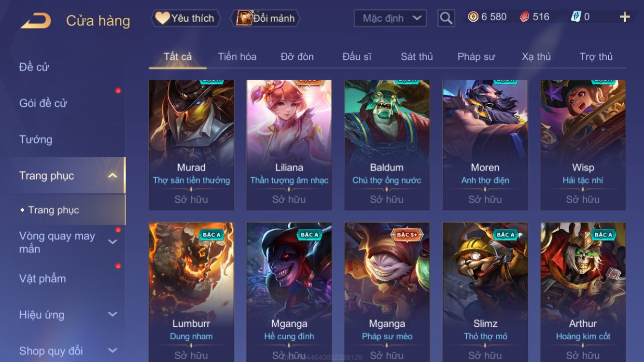The image size is (644, 362).
Task: Collapse the Trang phục sidebar section
Action: [x=112, y=176]
